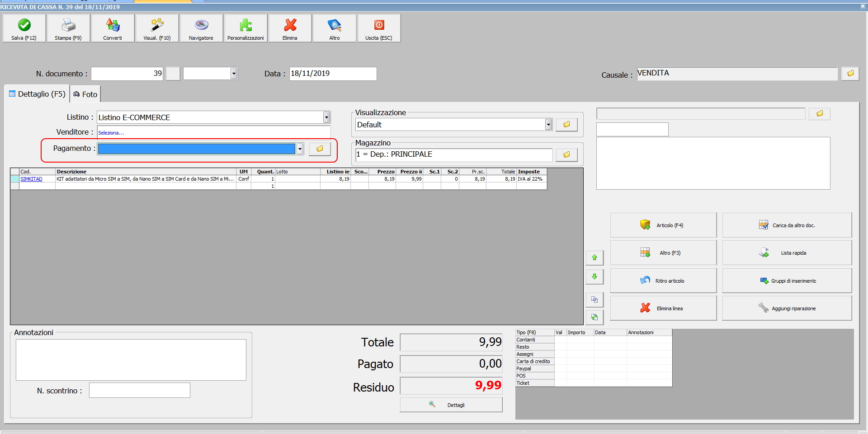Exit with Uscita (ESC) button
Viewport: 868px width, 434px height.
pyautogui.click(x=379, y=28)
